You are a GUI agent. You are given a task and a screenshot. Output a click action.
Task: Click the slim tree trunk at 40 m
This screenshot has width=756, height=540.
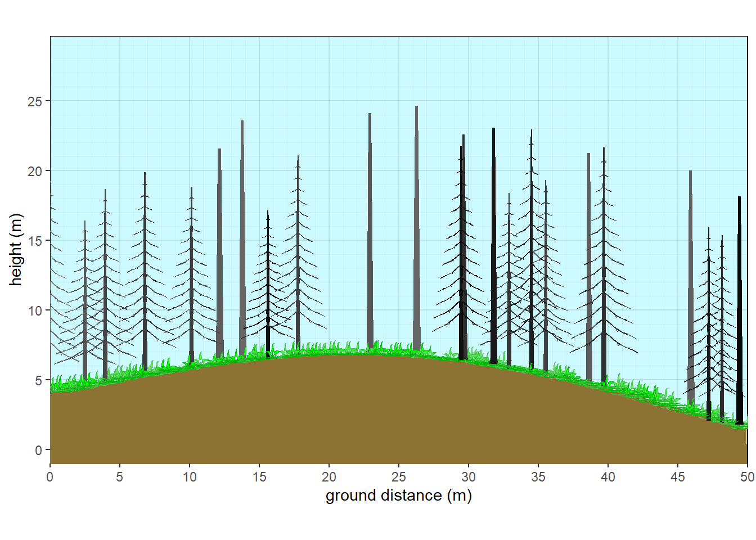[604, 253]
